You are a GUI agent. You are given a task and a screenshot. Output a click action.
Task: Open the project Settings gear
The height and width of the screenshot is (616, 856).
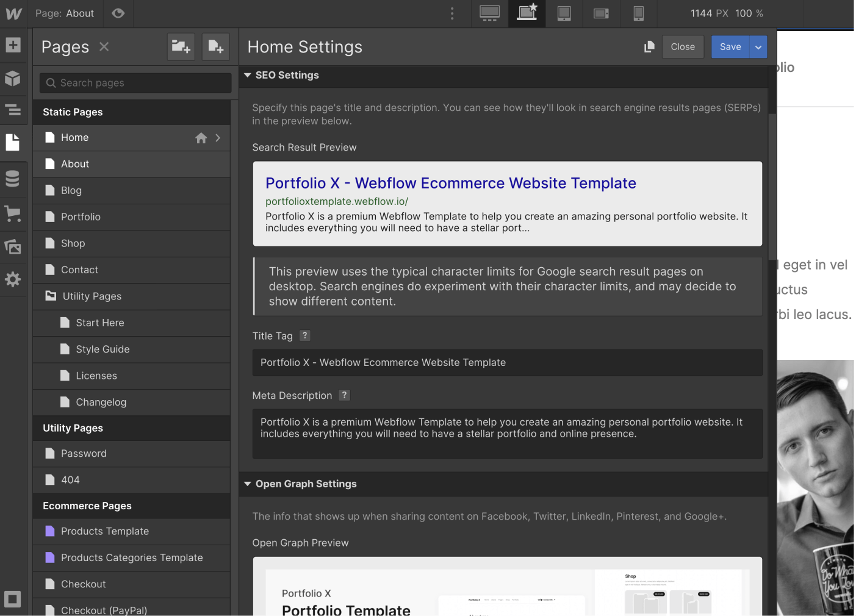pos(13,279)
